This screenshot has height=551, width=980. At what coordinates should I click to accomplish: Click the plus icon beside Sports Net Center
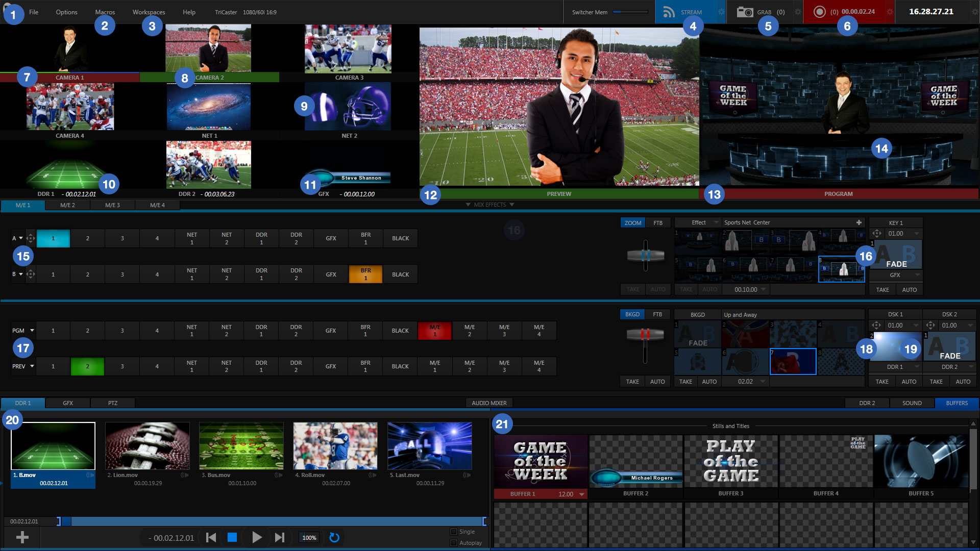click(859, 222)
